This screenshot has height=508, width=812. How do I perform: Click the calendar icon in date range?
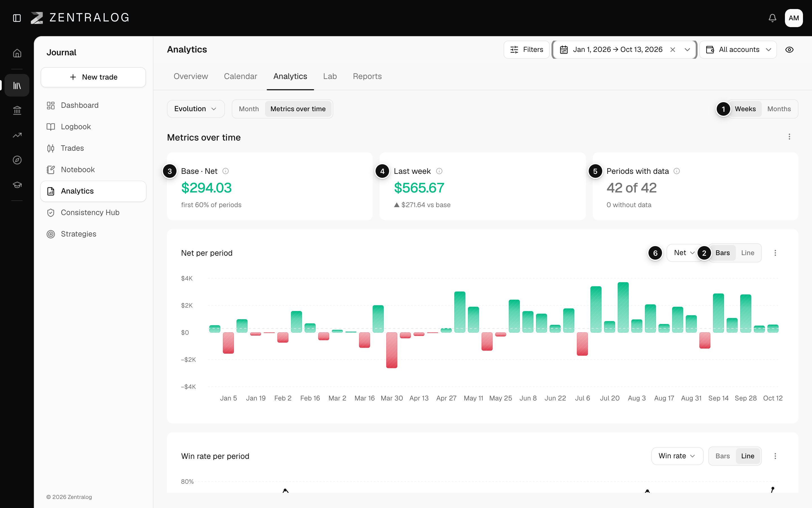564,50
